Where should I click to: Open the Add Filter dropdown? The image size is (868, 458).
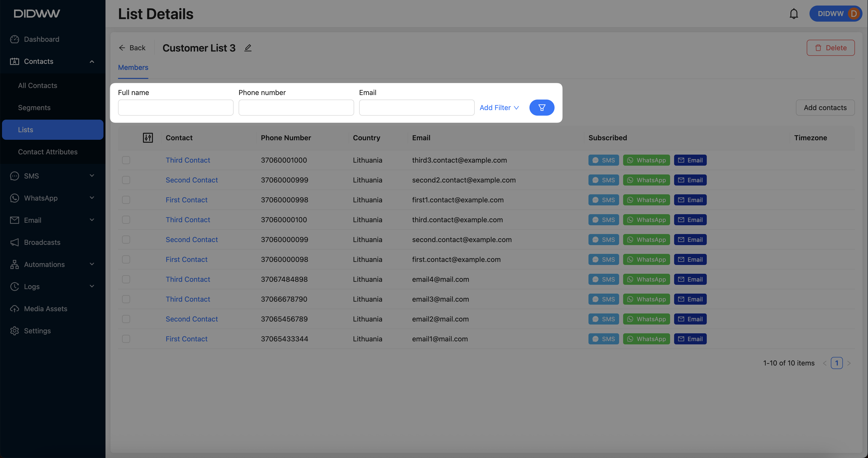(x=499, y=108)
